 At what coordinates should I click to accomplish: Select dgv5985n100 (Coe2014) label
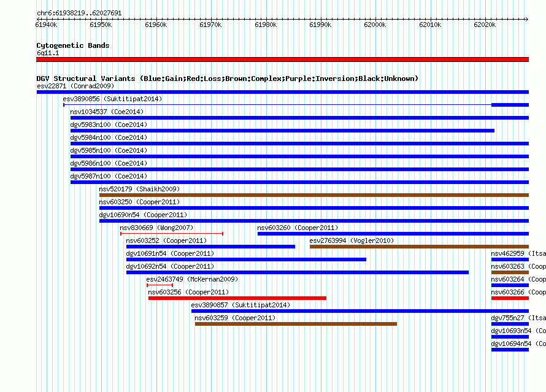[x=109, y=150]
